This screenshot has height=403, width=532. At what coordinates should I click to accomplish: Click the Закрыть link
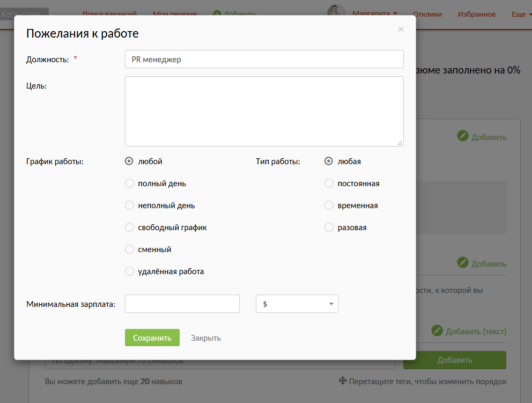(x=206, y=338)
